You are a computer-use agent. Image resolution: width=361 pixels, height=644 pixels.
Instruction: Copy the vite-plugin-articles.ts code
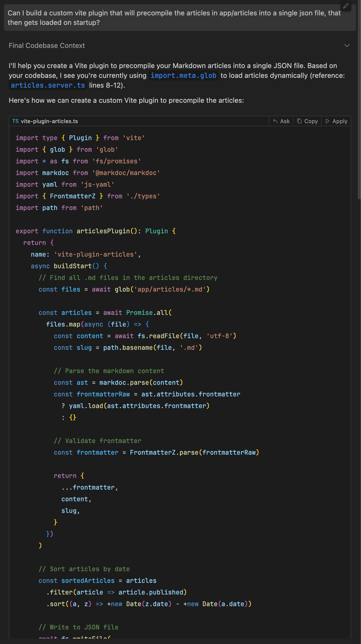[x=307, y=121]
